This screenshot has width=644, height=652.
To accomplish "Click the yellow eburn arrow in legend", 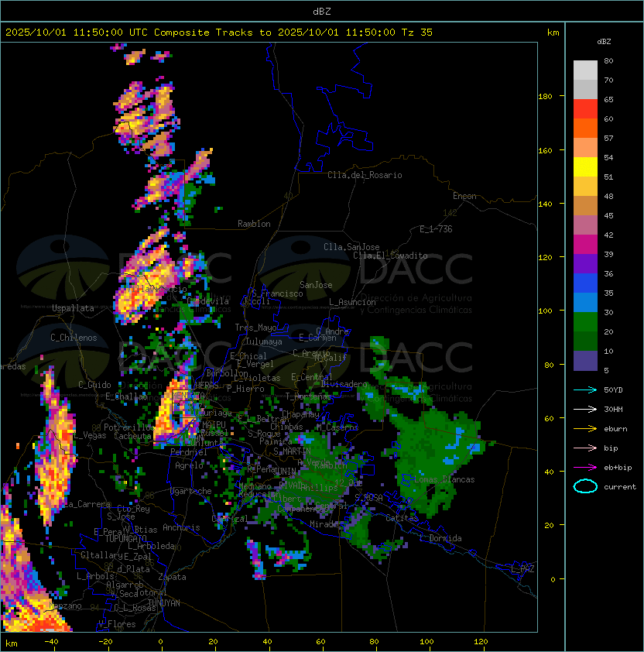I will coord(585,429).
